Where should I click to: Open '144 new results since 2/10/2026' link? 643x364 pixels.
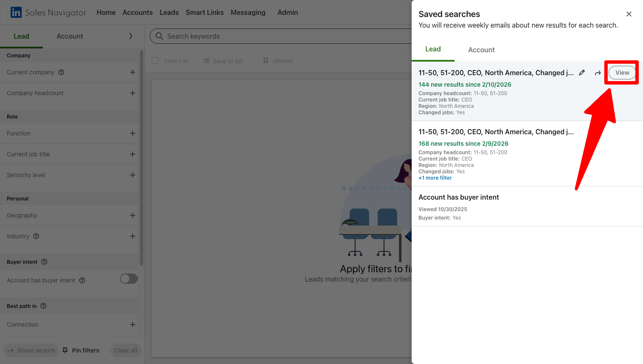click(465, 85)
